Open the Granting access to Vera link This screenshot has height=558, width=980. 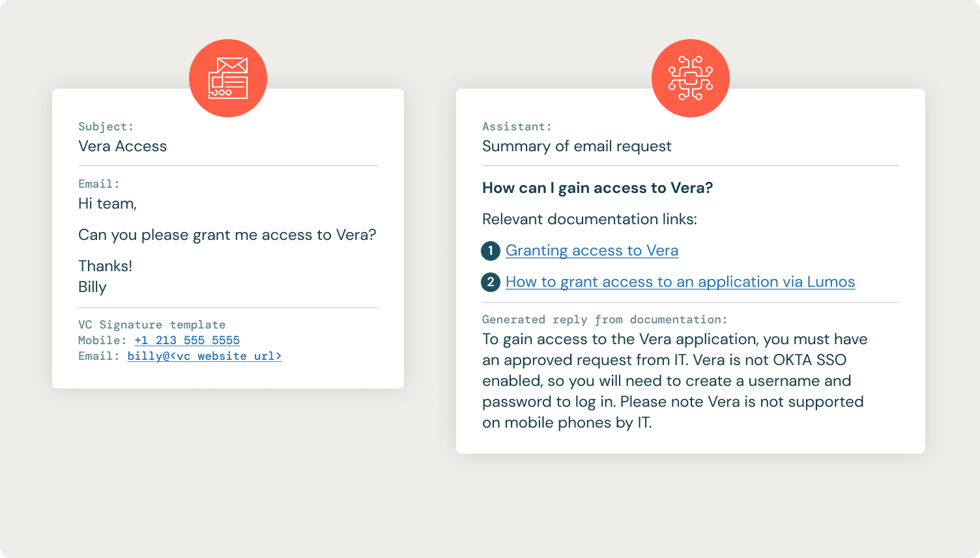click(592, 251)
